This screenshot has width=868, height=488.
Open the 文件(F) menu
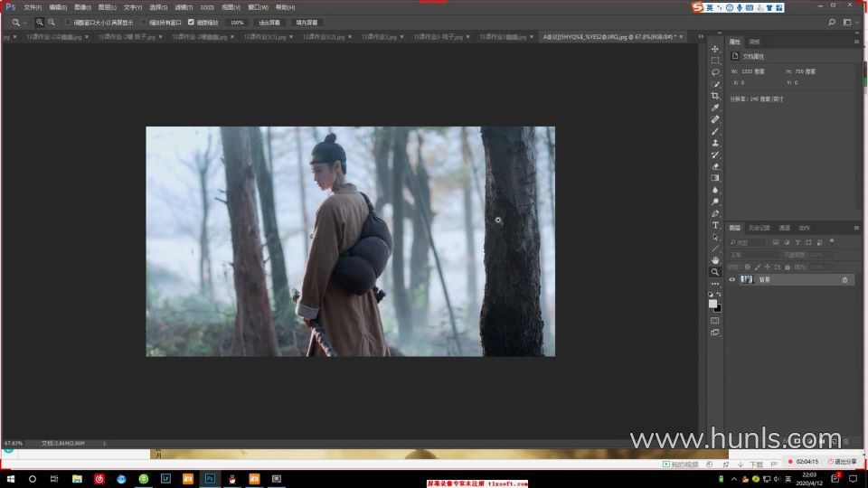[33, 7]
